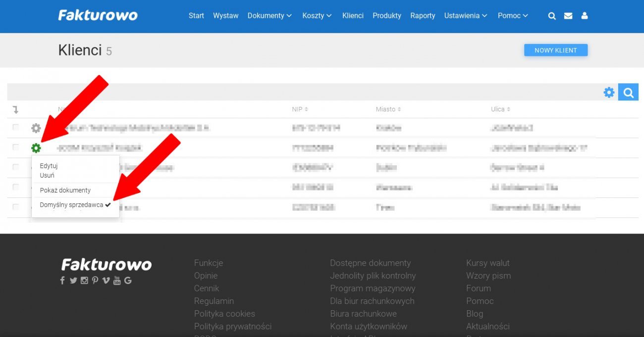
Task: Click the envelope message icon
Action: pos(568,15)
